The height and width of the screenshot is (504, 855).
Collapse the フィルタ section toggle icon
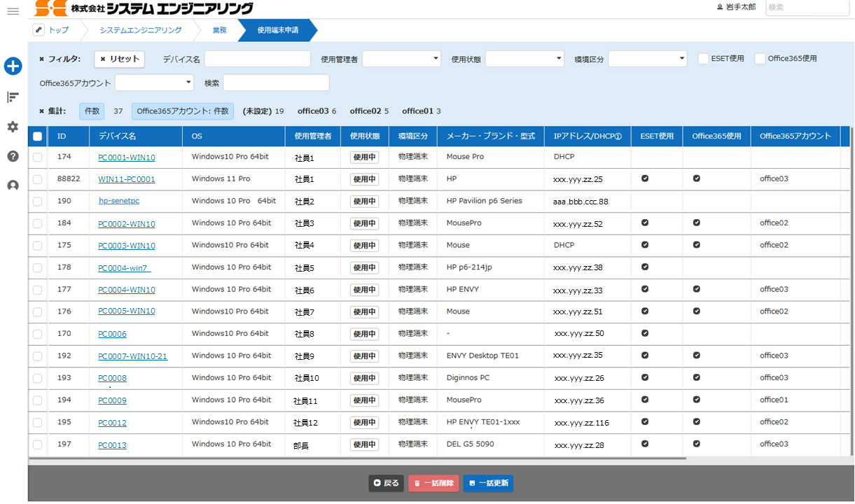point(42,59)
